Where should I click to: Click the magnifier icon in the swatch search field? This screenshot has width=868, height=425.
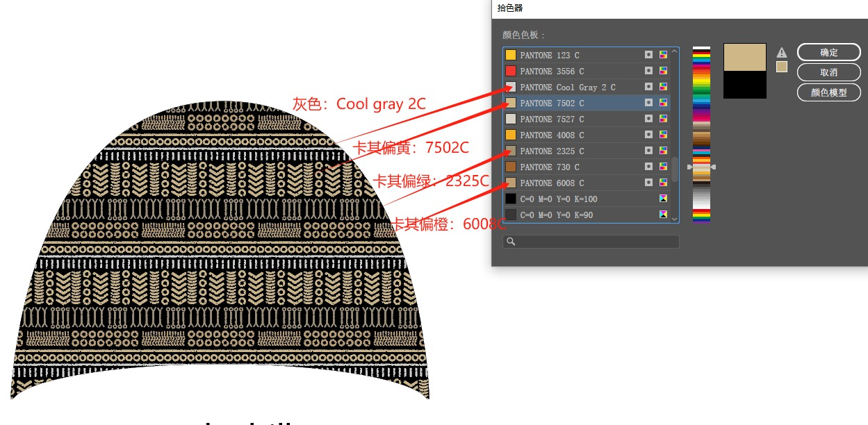(x=511, y=242)
